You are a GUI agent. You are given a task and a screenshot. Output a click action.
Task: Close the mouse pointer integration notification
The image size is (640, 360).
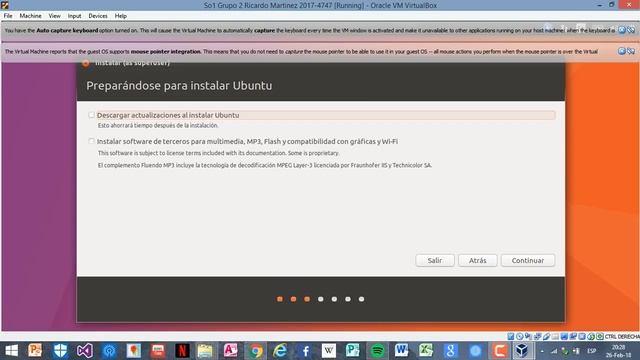(x=622, y=51)
